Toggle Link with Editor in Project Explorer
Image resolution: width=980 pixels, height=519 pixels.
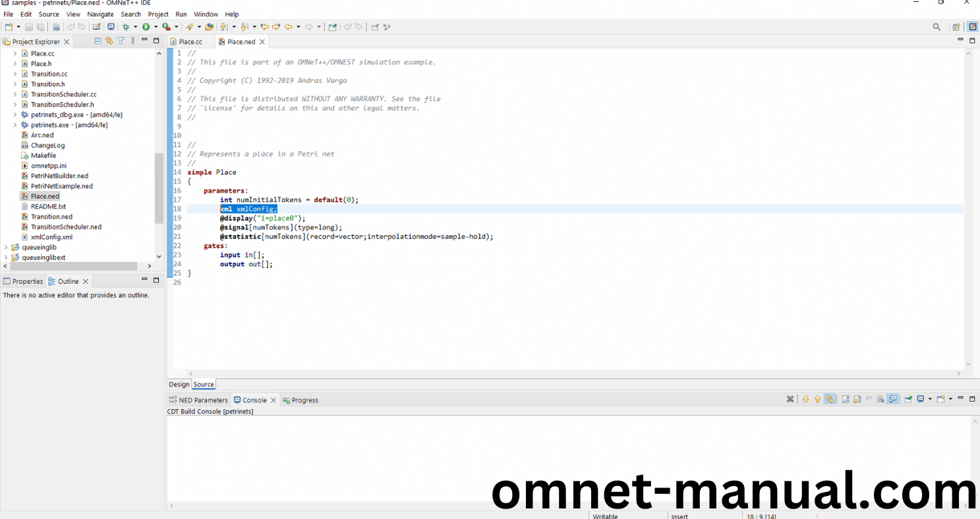coord(109,41)
